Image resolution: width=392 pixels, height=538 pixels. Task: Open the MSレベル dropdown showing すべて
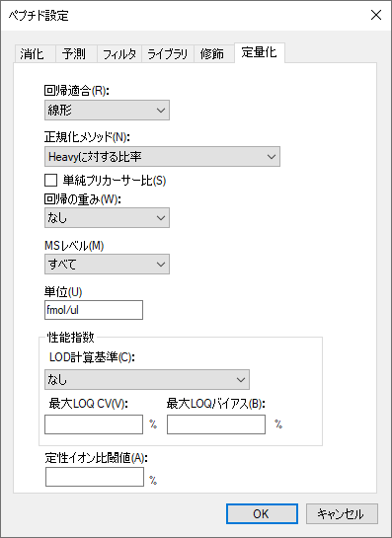tap(107, 264)
